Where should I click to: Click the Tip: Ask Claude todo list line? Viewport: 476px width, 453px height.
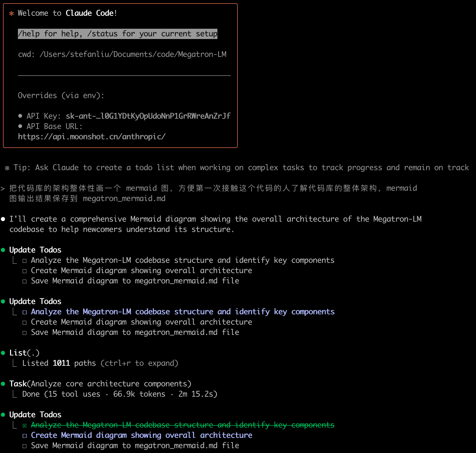[x=241, y=167]
